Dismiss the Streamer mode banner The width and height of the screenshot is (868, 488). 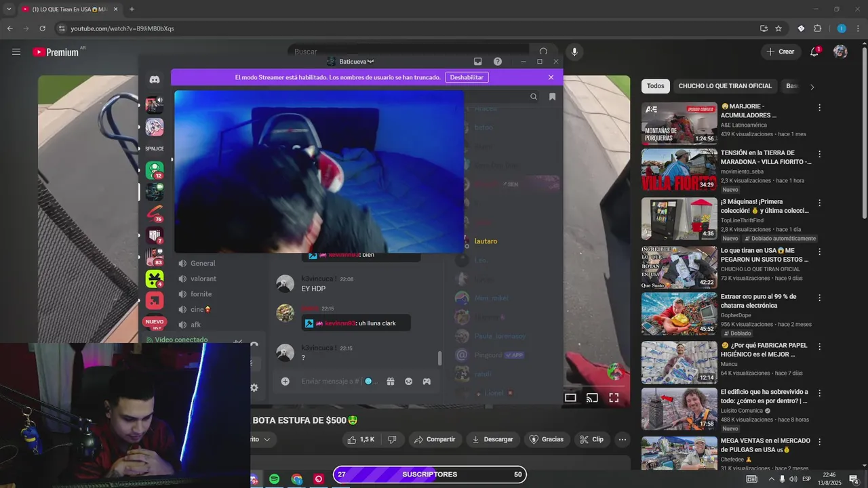tap(551, 77)
